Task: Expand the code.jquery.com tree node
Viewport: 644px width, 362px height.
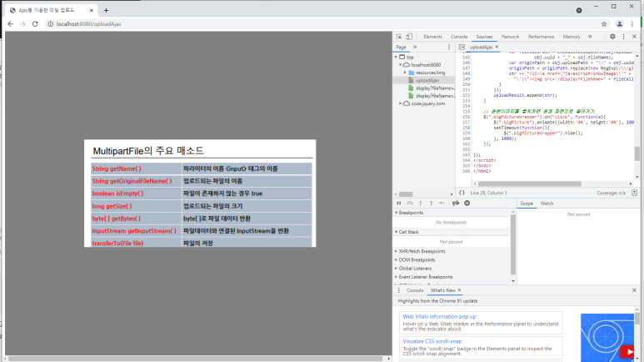Action: point(401,103)
